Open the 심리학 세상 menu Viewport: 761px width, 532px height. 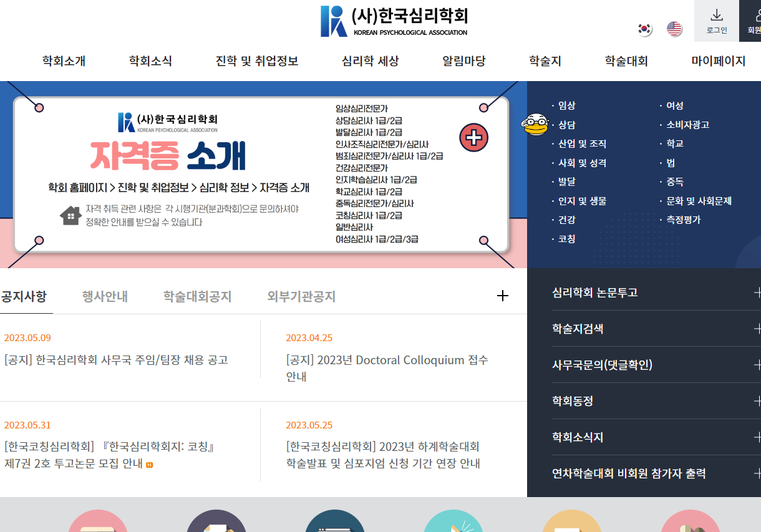370,61
